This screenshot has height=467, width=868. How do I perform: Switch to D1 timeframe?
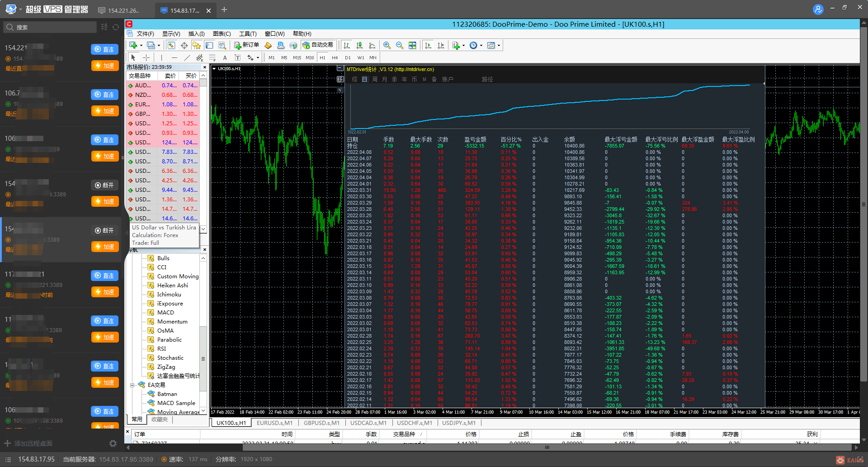pos(348,57)
